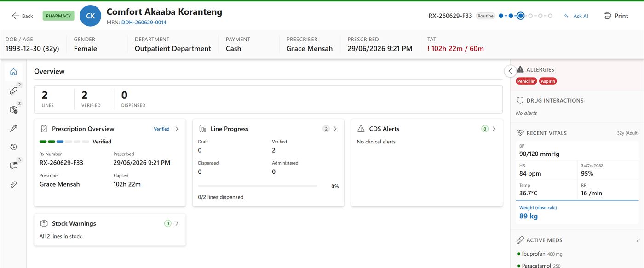Click the Active Meds pill icon
Screen dimensions: 644x268
520,240
